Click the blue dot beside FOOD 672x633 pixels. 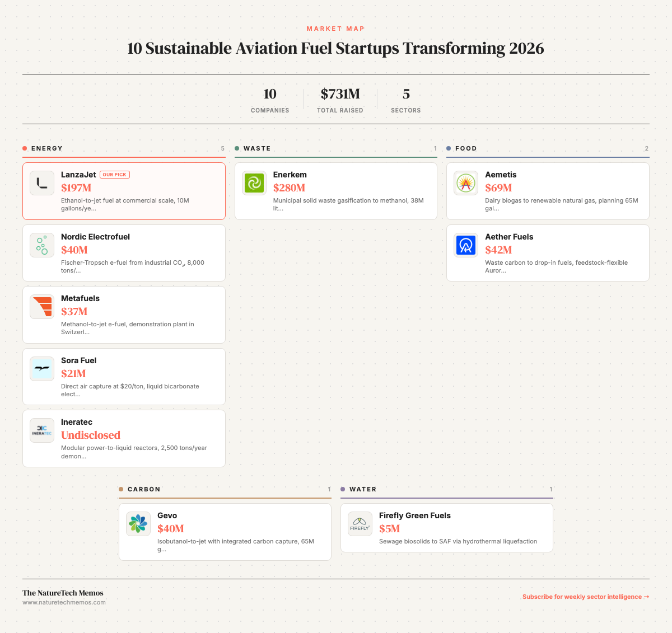coord(449,148)
